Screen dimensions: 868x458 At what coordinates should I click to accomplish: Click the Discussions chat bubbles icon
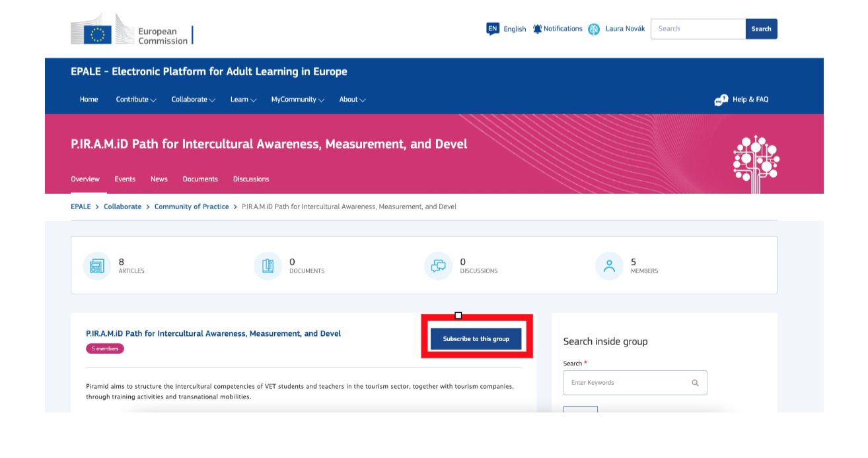(439, 266)
